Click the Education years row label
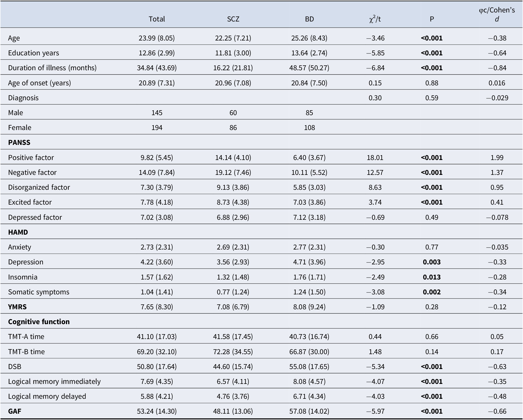The height and width of the screenshot is (420, 523). (x=33, y=53)
